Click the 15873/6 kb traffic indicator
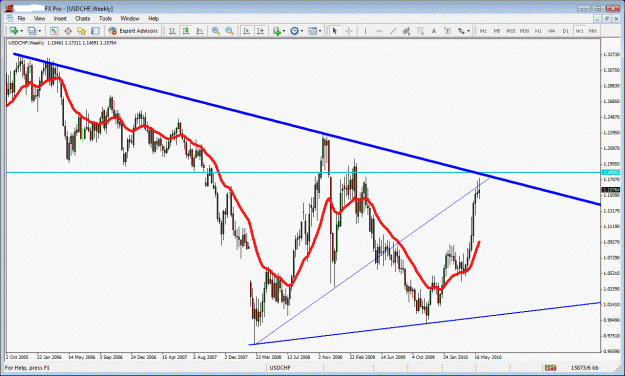625x376 pixels. [584, 368]
